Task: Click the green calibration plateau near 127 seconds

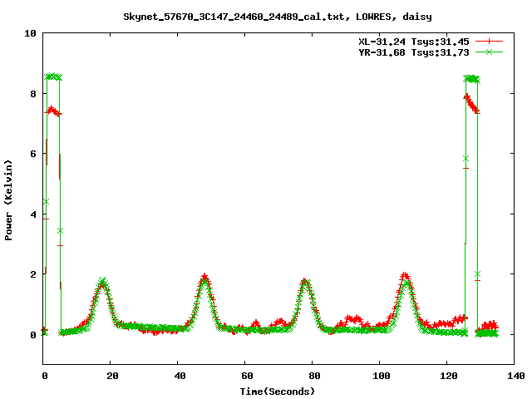Action: (x=471, y=79)
